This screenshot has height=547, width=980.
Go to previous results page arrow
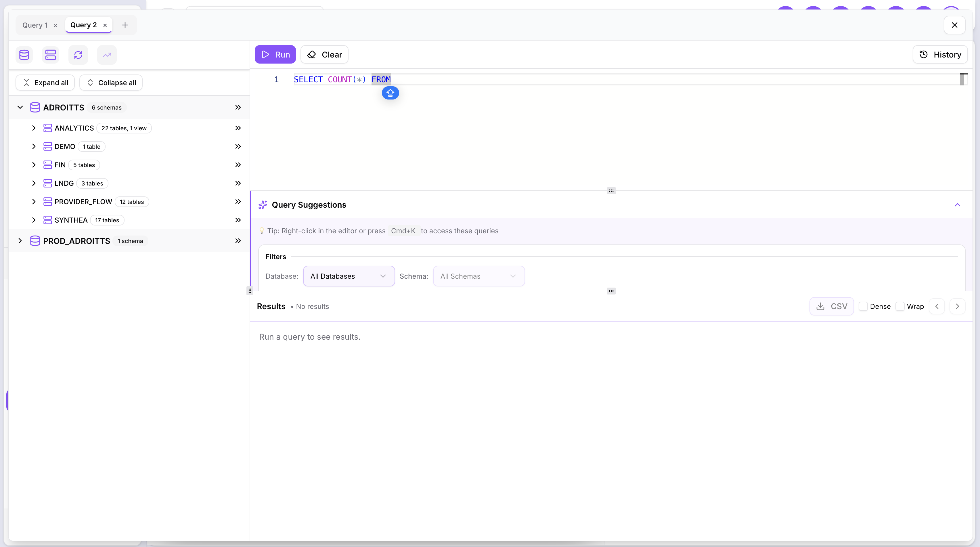[937, 307]
